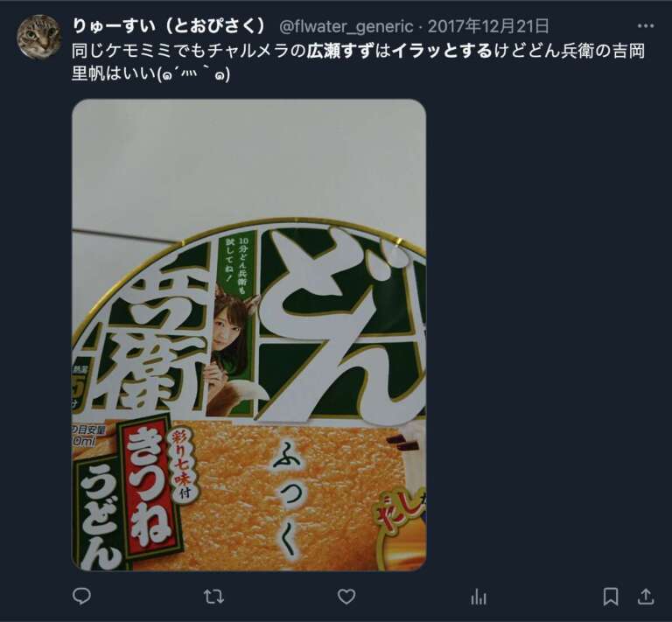672x622 pixels.
Task: Open the cat profile avatar
Action: pyautogui.click(x=38, y=37)
